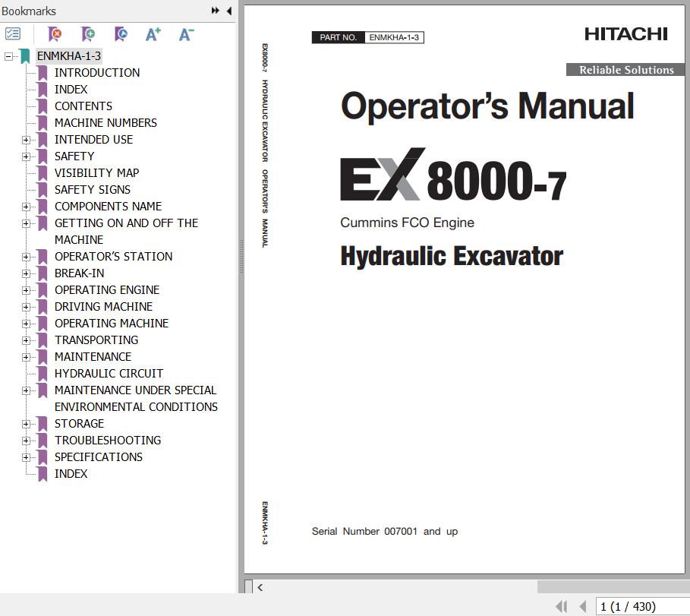Expand the SPECIFICATIONS bookmark

point(26,458)
